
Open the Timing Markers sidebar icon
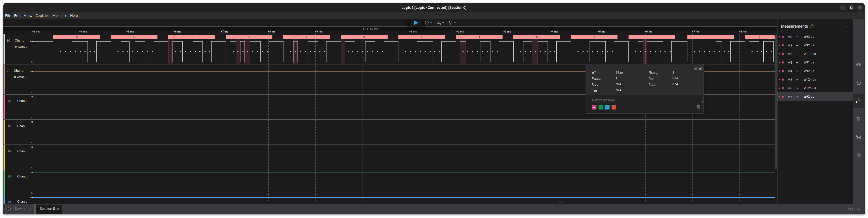pyautogui.click(x=858, y=119)
